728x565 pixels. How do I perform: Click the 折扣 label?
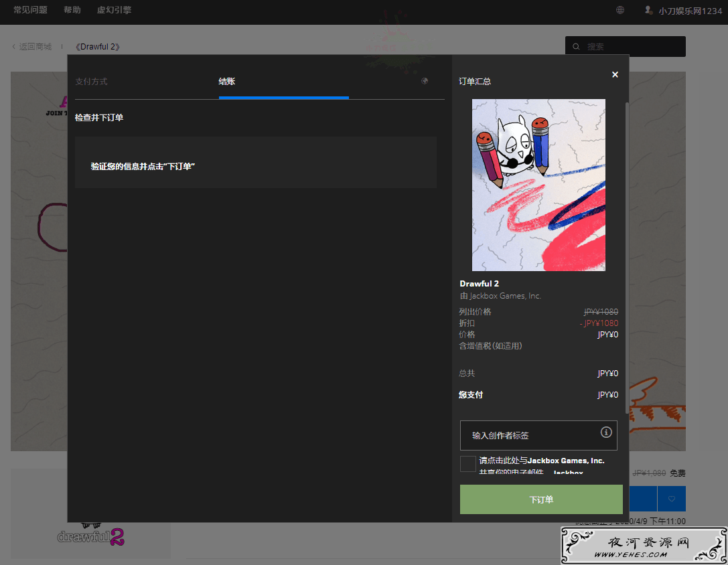pyautogui.click(x=467, y=323)
